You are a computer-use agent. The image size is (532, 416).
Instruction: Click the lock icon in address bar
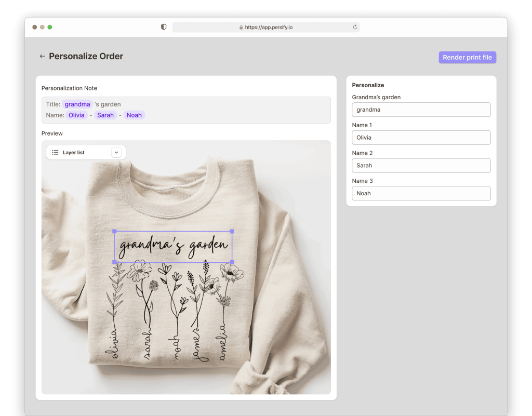[241, 28]
